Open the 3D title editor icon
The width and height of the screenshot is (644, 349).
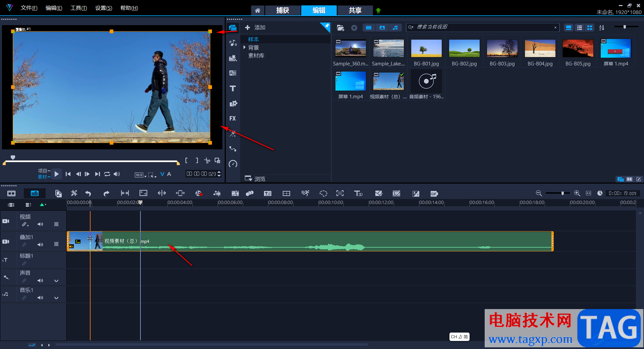click(x=358, y=193)
